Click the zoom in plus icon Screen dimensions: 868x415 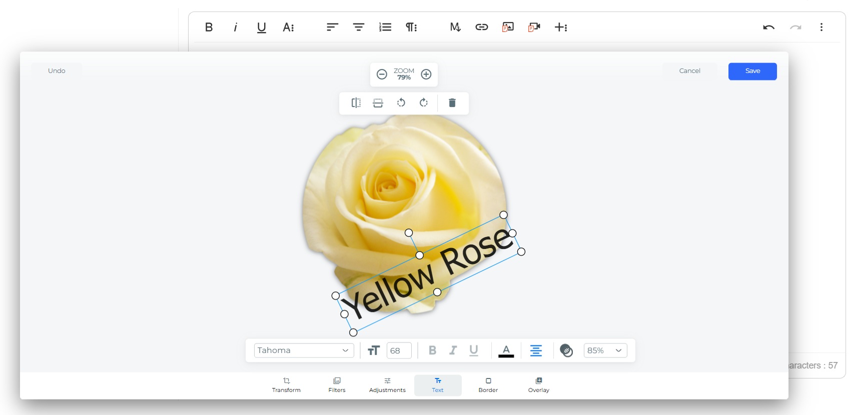click(x=426, y=74)
